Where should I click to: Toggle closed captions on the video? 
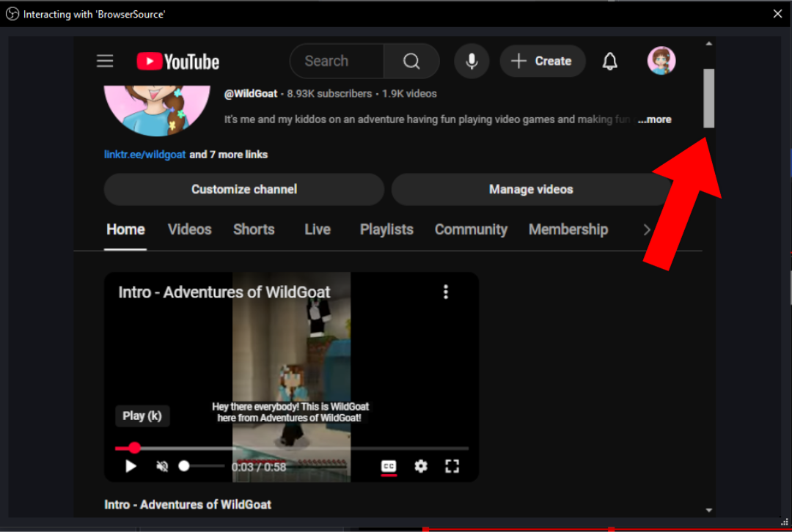[x=389, y=466]
